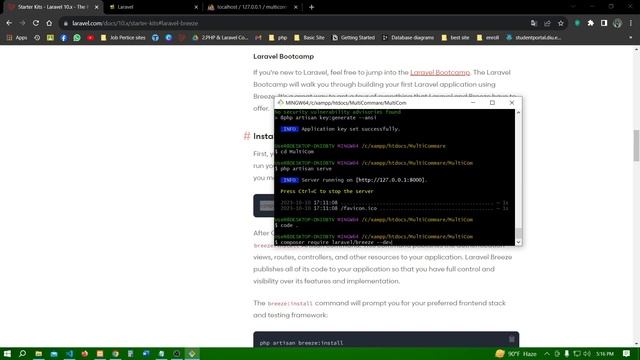The image size is (640, 360).
Task: Open the weather 90°F Haze widget
Action: pyautogui.click(x=516, y=353)
